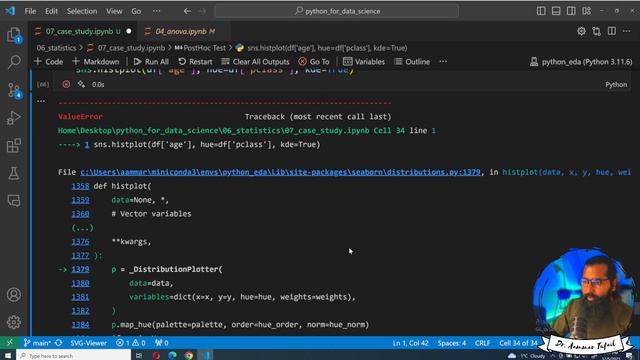640x360 pixels.
Task: Toggle the primary side bar layout icon
Action: [541, 11]
